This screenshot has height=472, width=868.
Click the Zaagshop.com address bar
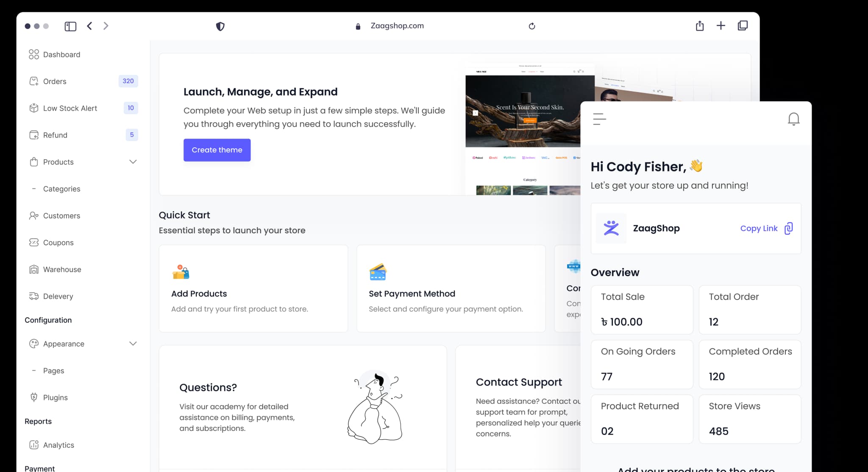pyautogui.click(x=397, y=26)
